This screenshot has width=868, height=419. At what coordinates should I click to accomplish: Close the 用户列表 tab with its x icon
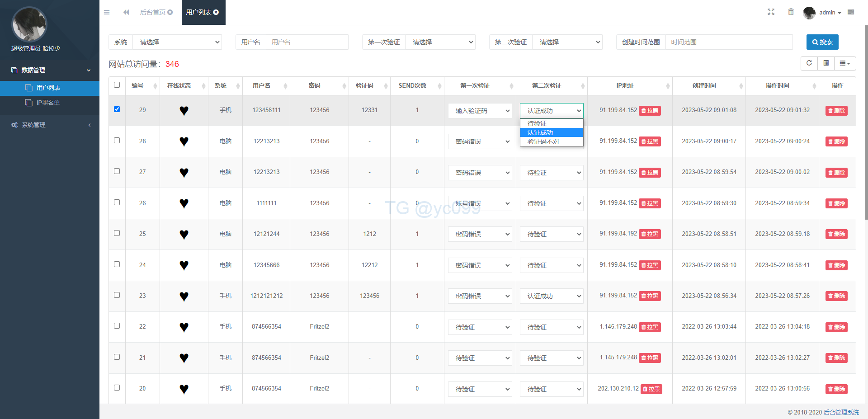(x=216, y=12)
